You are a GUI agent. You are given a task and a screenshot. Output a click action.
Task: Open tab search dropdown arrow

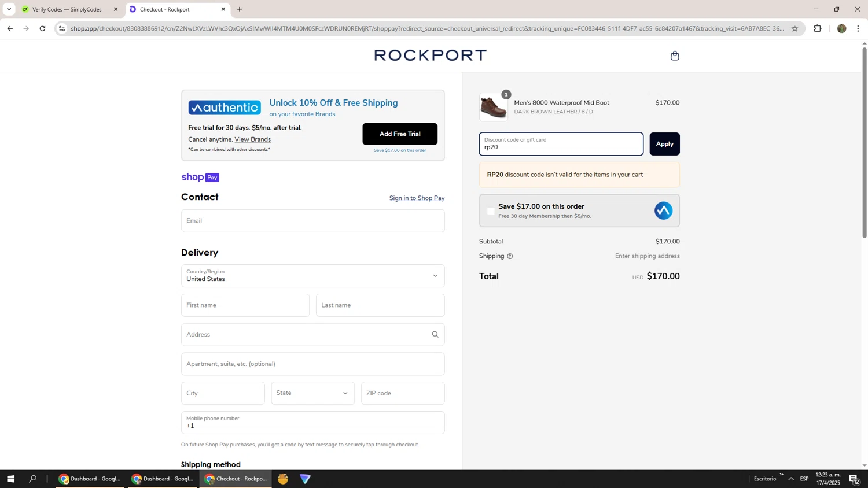coord(9,9)
